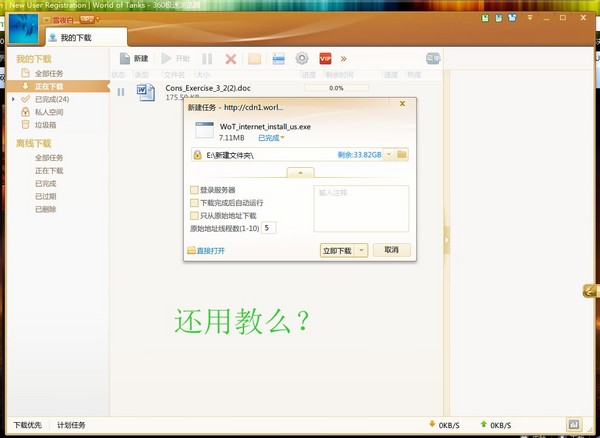Open the username dropdown arrow beside avatar
600x438 pixels.
click(x=46, y=20)
